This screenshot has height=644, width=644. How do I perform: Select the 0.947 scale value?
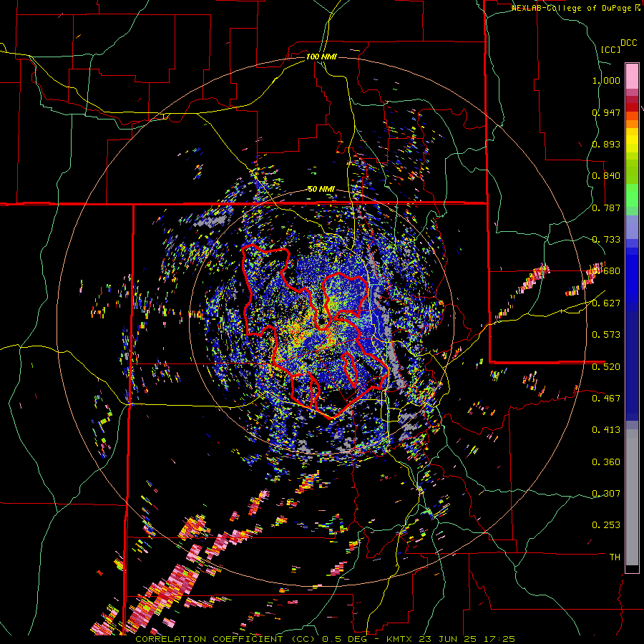tap(606, 112)
